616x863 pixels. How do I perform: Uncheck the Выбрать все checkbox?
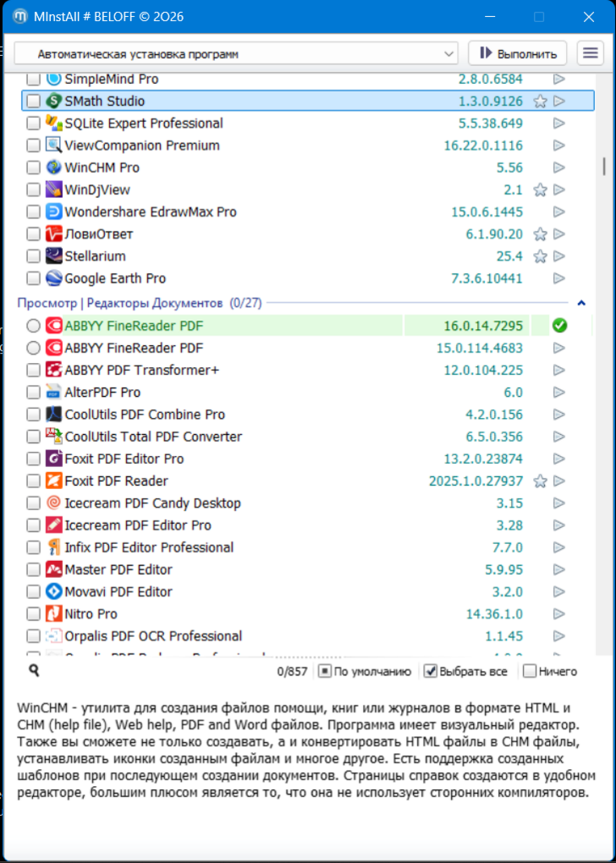tap(431, 672)
